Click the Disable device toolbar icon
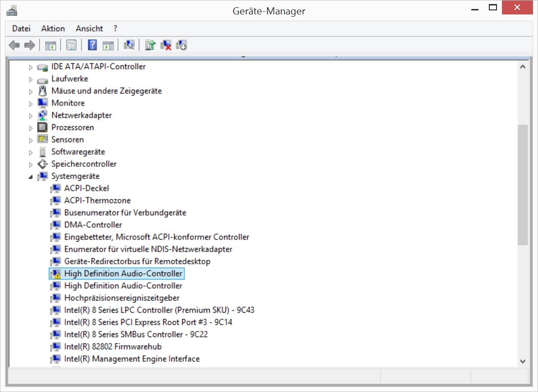The width and height of the screenshot is (538, 392). click(x=181, y=45)
